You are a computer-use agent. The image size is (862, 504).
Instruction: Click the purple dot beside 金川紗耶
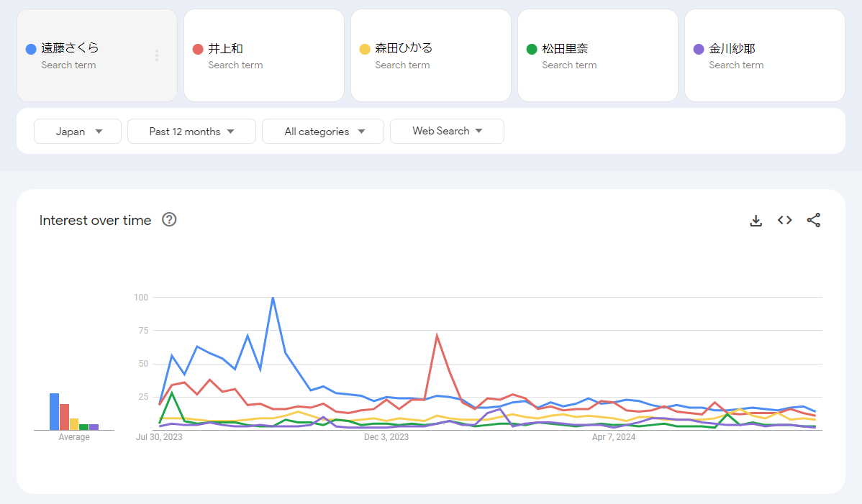(699, 49)
